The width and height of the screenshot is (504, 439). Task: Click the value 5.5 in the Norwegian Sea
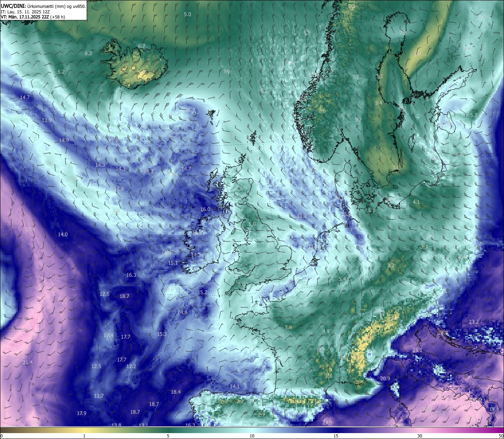tap(307, 33)
